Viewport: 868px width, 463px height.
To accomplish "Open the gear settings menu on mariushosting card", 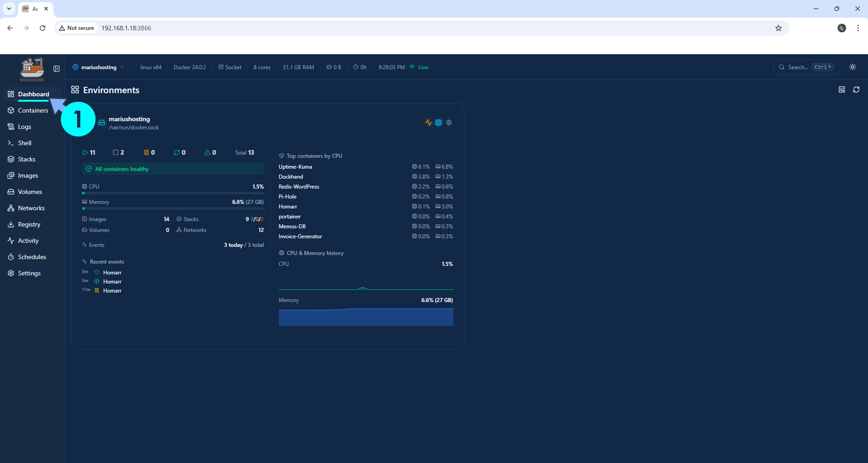I will (x=448, y=122).
